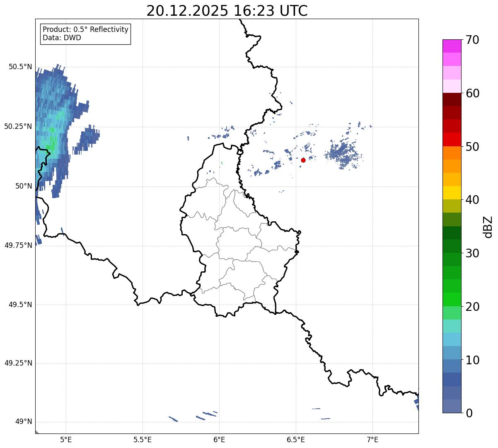The image size is (498, 448).
Task: Click the red location marker dot
Action: tap(303, 160)
